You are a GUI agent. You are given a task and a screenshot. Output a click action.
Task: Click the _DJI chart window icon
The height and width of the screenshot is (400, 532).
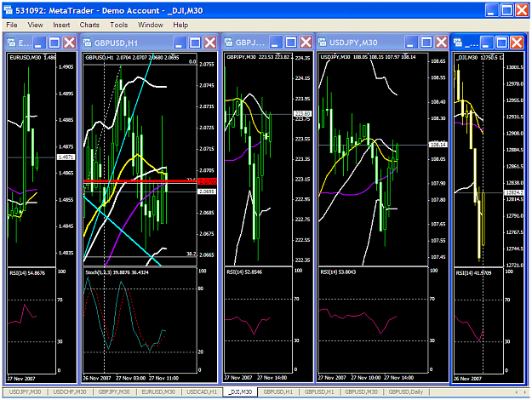458,42
